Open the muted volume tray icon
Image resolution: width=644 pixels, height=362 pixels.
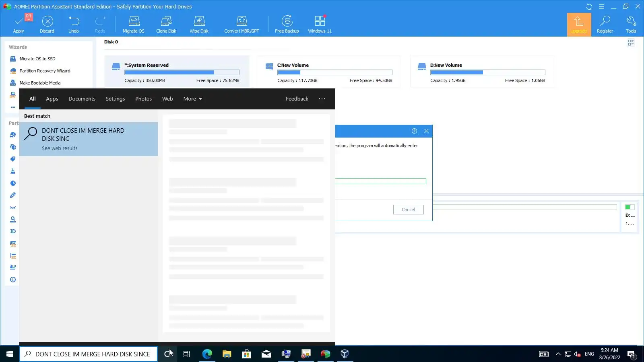[578, 354]
